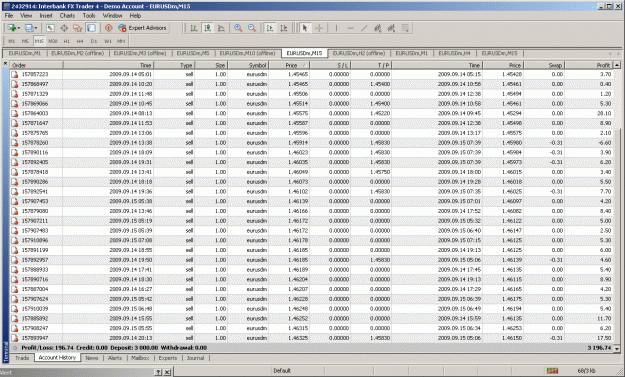
Task: Select the D1 timeframe button
Action: (94, 41)
